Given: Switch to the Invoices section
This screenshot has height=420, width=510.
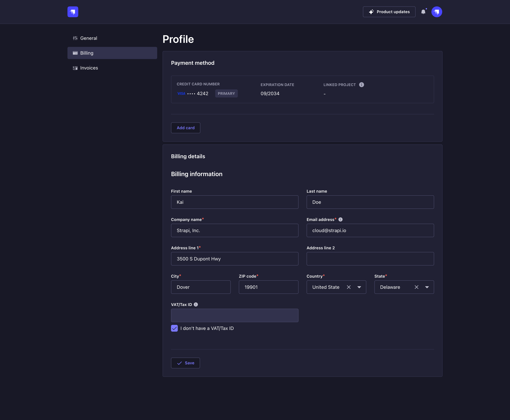Looking at the screenshot, I should [89, 68].
